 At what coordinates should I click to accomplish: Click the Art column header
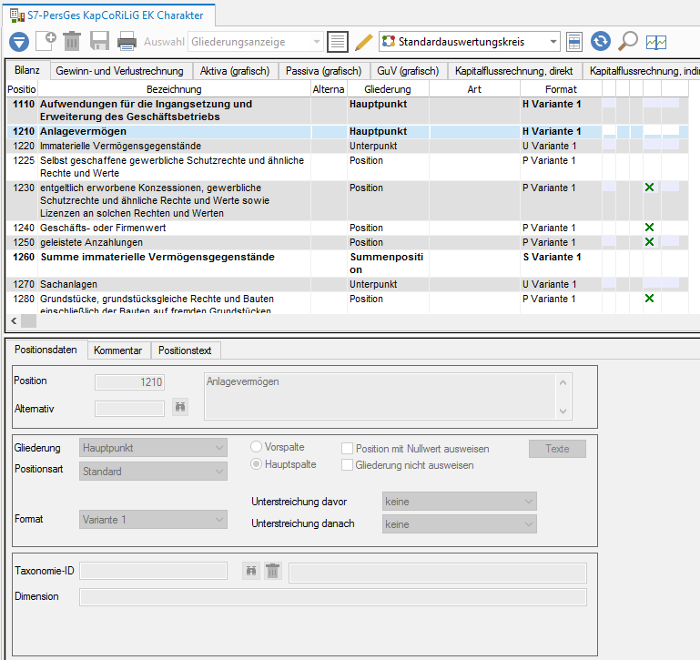[474, 89]
